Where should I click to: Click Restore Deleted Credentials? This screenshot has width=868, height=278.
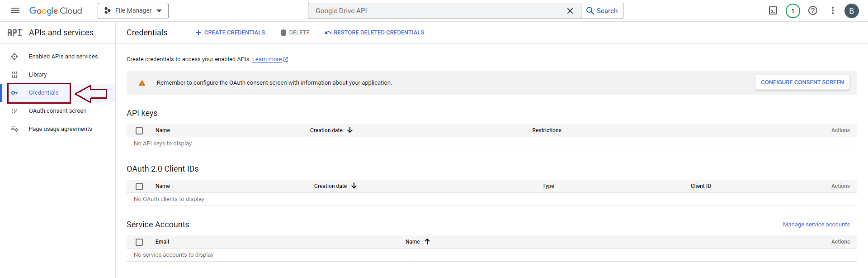coord(374,33)
